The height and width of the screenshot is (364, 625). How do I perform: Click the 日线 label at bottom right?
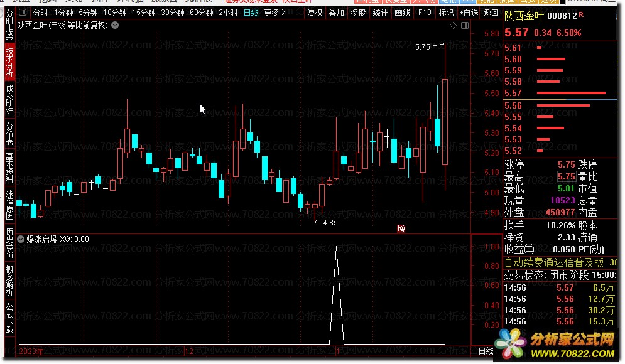[486, 351]
